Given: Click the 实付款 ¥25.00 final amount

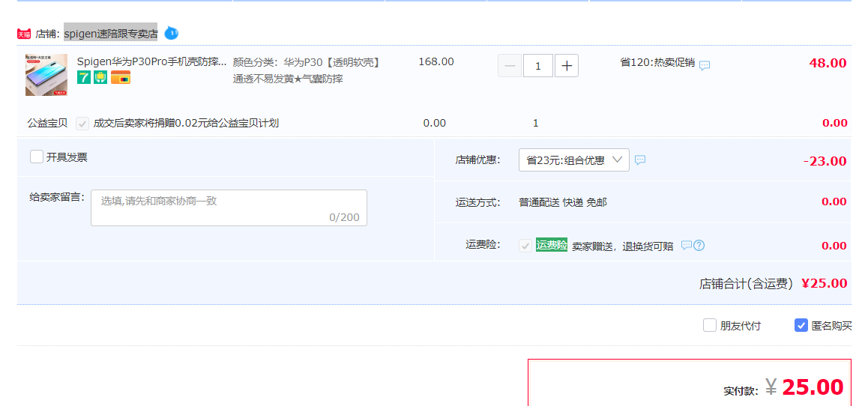Looking at the screenshot, I should [x=783, y=388].
